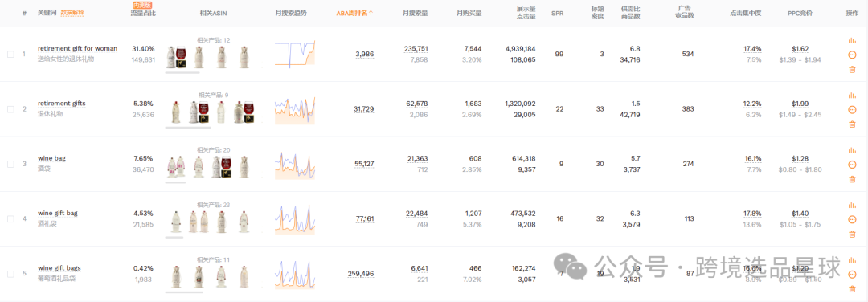Open more options for retirement gift for woman
This screenshot has height=302, width=868.
[852, 55]
